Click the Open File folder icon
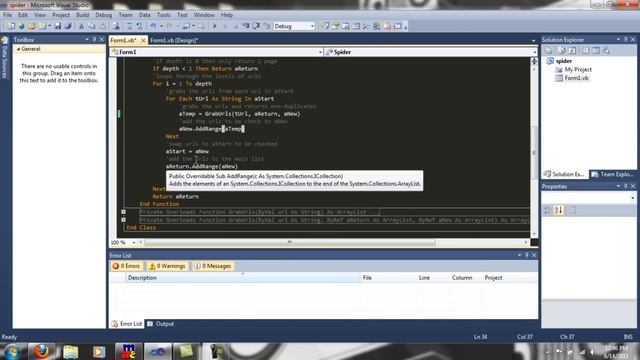The height and width of the screenshot is (360, 640). tap(31, 26)
